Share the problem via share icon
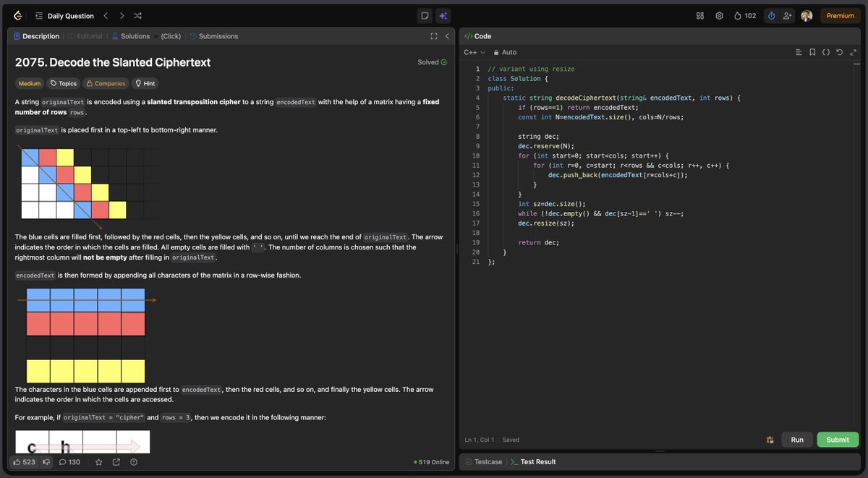Image resolution: width=868 pixels, height=478 pixels. (x=116, y=462)
